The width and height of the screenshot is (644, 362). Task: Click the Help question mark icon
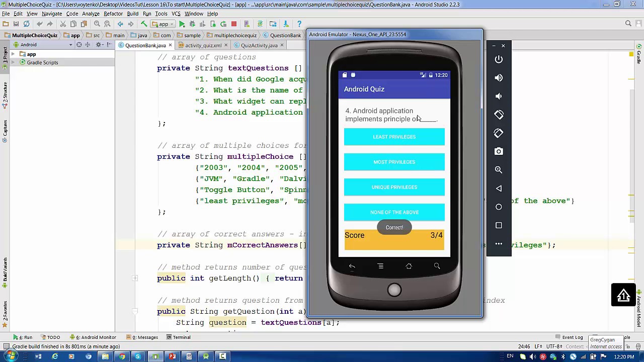299,24
